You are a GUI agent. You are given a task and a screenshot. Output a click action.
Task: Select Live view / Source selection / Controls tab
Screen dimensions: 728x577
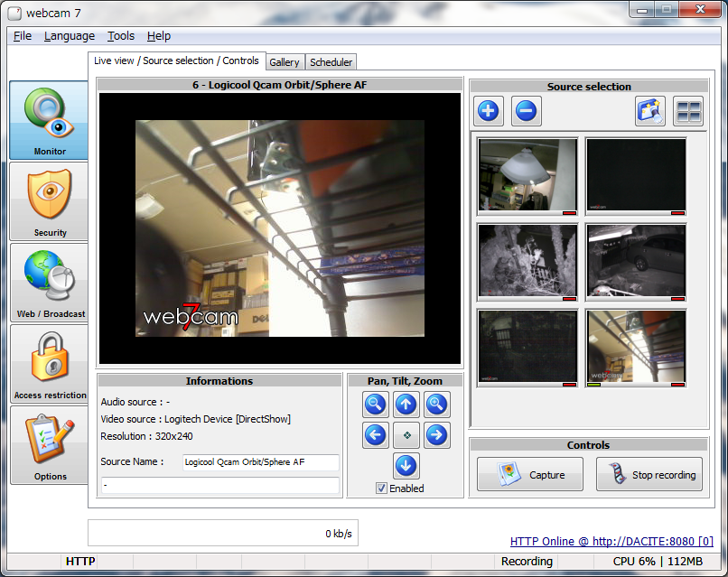[176, 60]
